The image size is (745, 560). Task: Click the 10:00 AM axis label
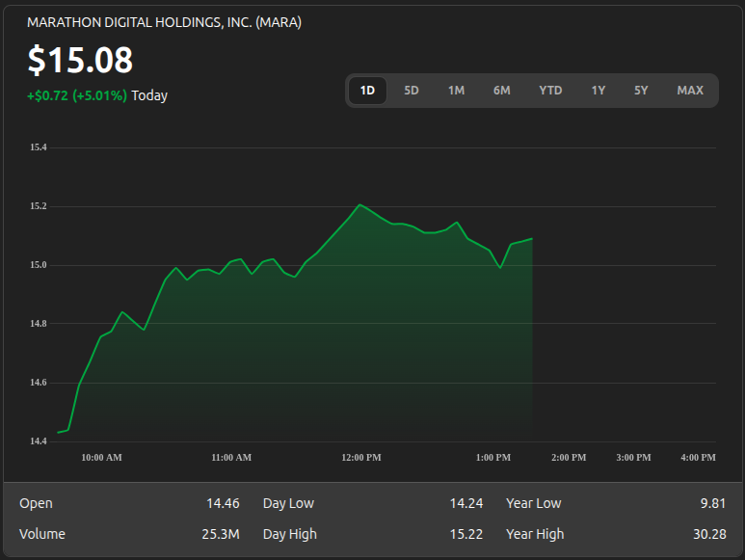coord(101,458)
